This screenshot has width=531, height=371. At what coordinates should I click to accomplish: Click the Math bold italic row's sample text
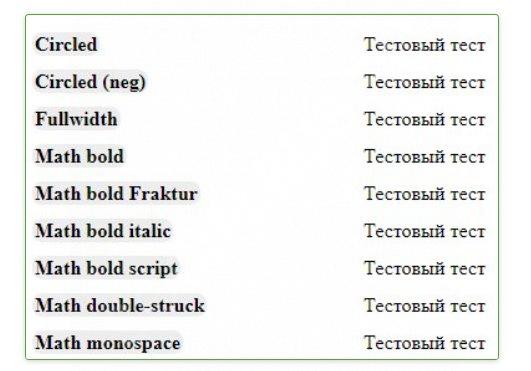(425, 231)
